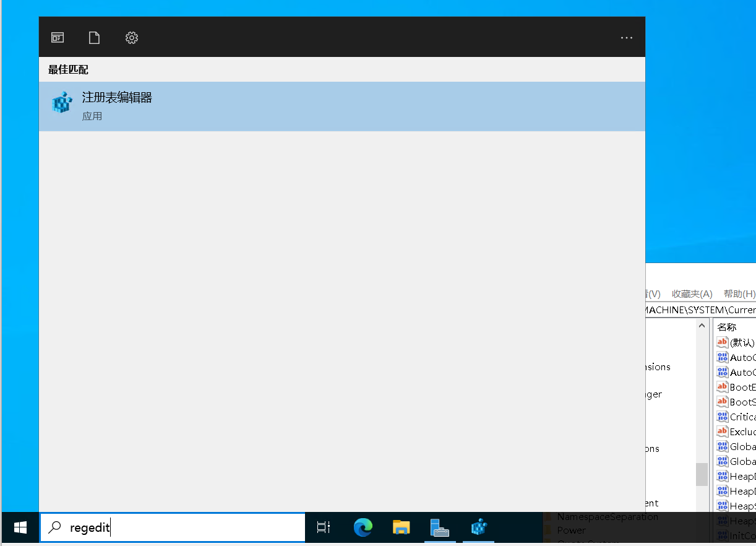756x546 pixels.
Task: Open the Windows Start menu
Action: tap(20, 527)
